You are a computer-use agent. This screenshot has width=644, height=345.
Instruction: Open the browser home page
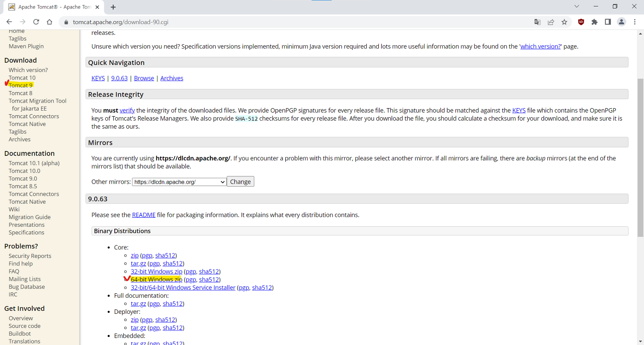pos(49,22)
